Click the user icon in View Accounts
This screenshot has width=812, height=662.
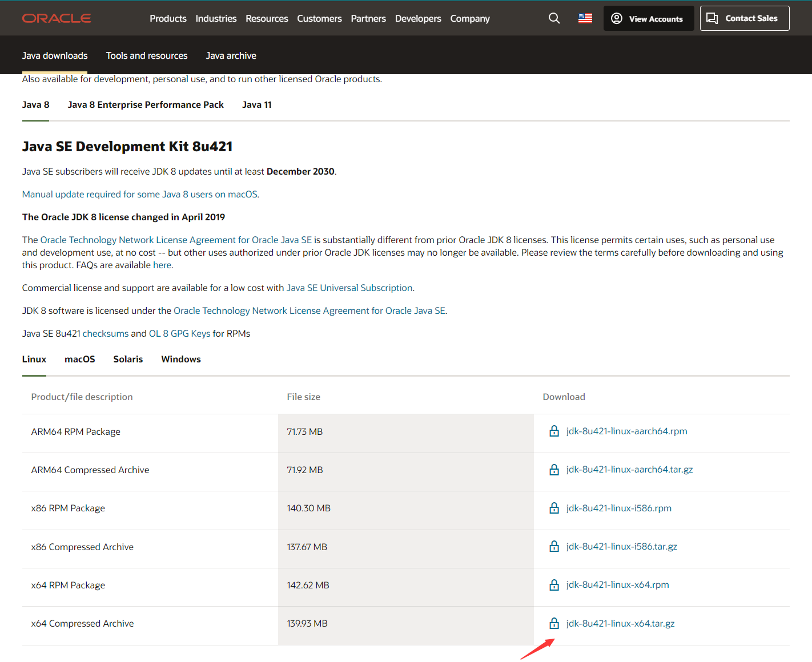click(x=617, y=18)
